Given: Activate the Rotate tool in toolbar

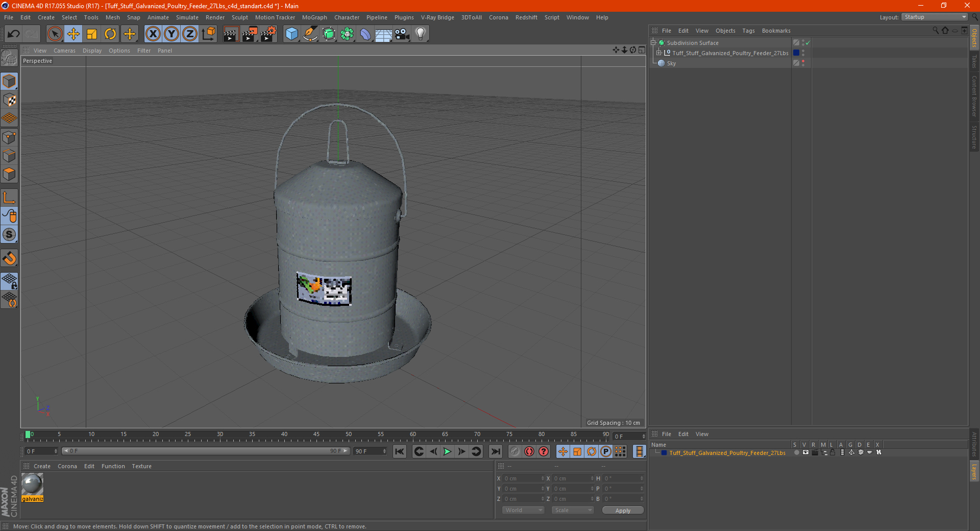Looking at the screenshot, I should [110, 34].
